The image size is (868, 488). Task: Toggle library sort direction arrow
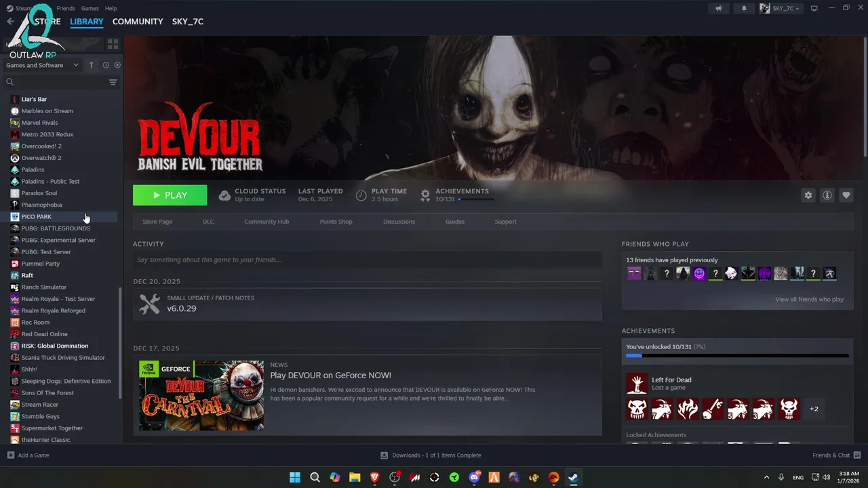[92, 65]
